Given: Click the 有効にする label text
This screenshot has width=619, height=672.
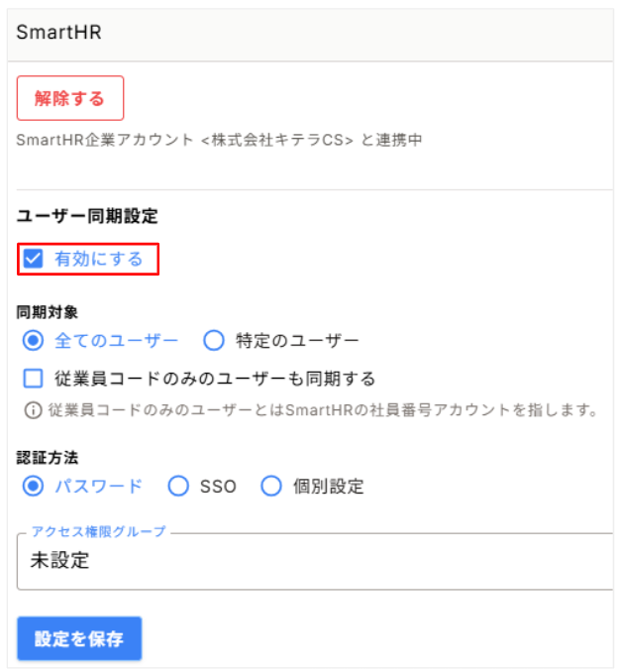Looking at the screenshot, I should [x=98, y=259].
